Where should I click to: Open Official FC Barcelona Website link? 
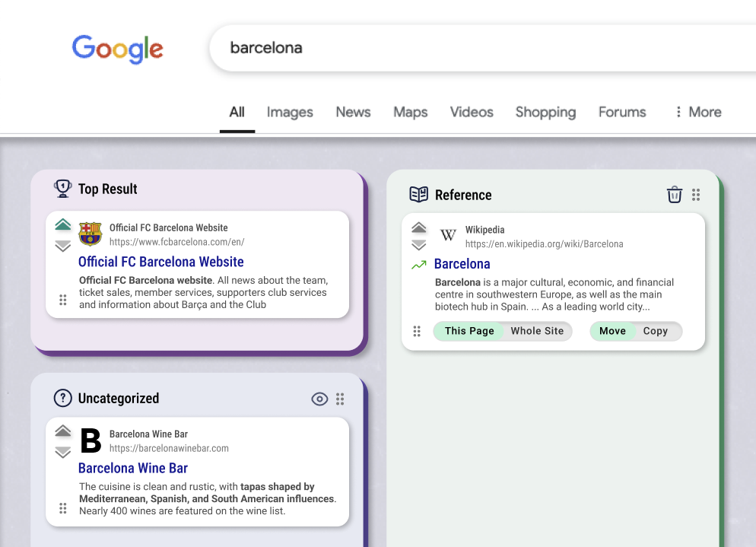(160, 262)
